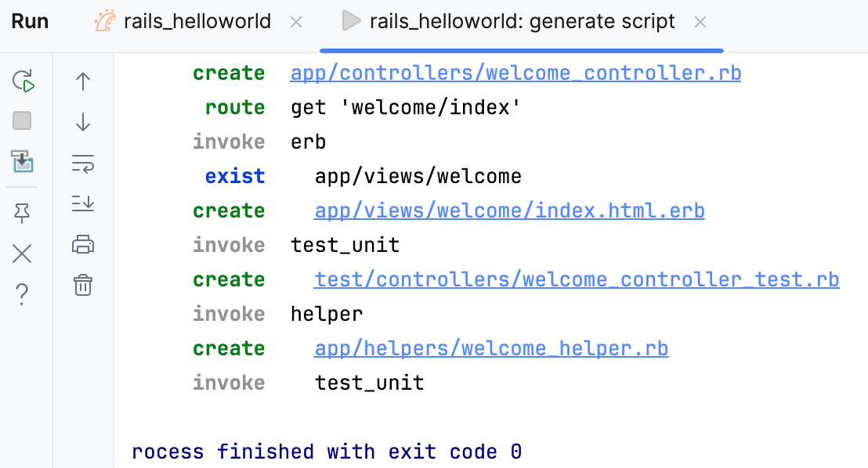Image resolution: width=868 pixels, height=468 pixels.
Task: Clear the console with the trash icon
Action: click(82, 286)
